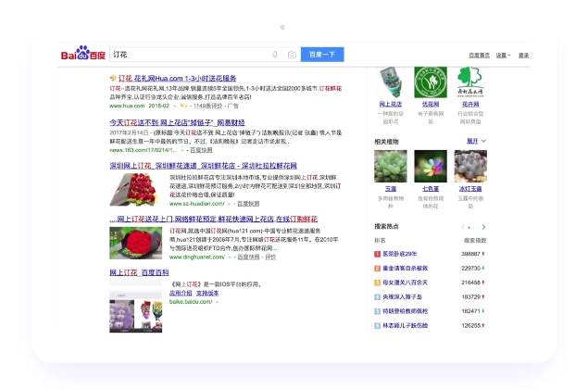The height and width of the screenshot is (390, 588).
Task: Open the number 1 ranked trending topic
Action: (x=400, y=254)
